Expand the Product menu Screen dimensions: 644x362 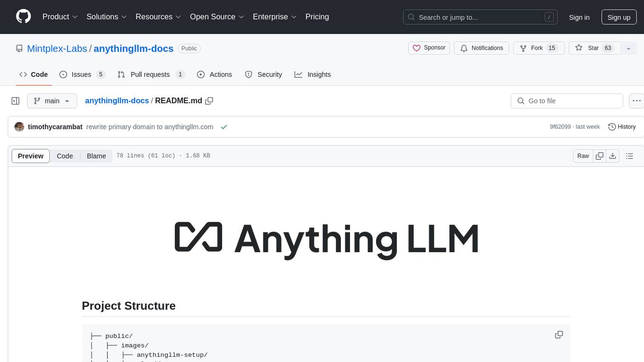pyautogui.click(x=60, y=17)
